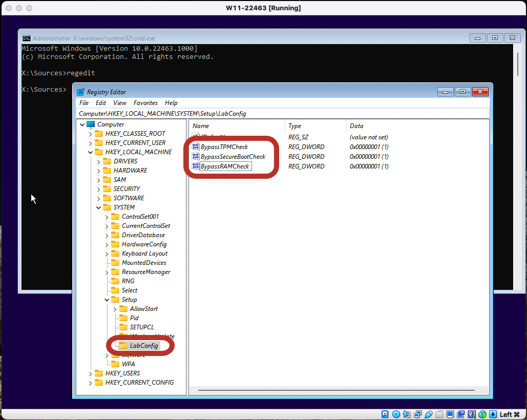
Task: Click the screen recording indicator icon
Action: pos(461,414)
